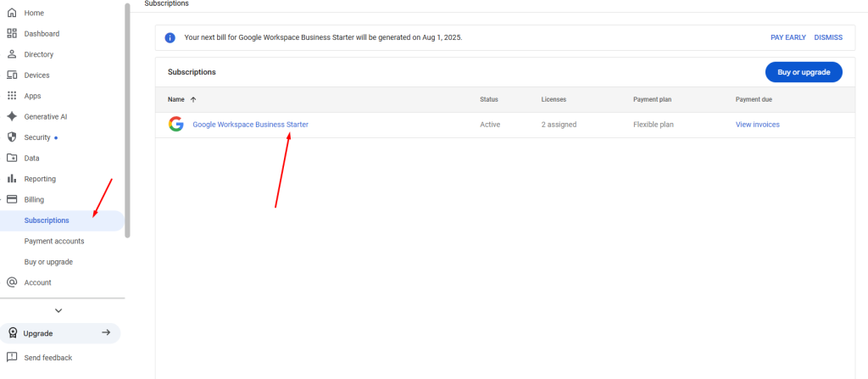Click the Reporting bar chart icon
The image size is (868, 379).
[12, 178]
